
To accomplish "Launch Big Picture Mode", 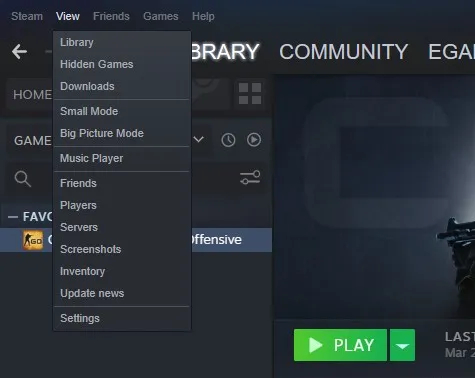I will click(122, 133).
